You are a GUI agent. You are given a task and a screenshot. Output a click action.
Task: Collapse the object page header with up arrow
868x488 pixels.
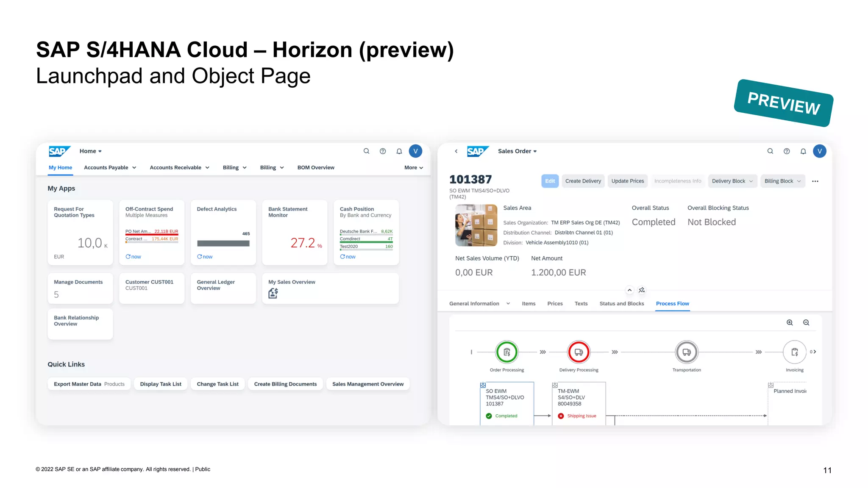[x=629, y=290]
